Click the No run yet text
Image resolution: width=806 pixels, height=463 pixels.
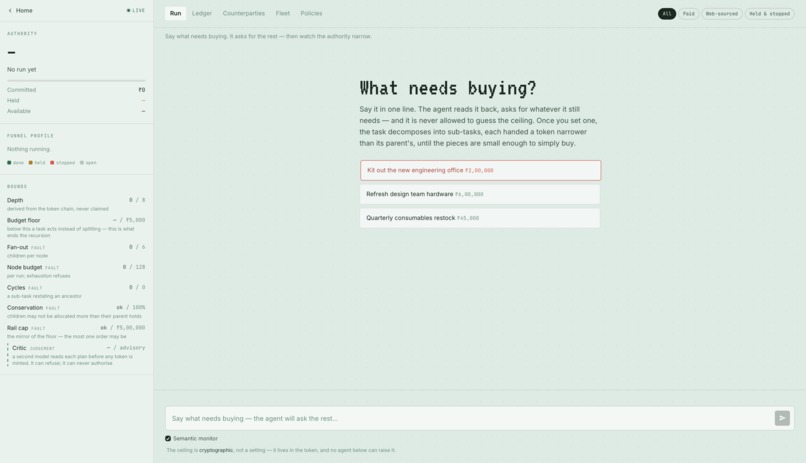(x=22, y=69)
